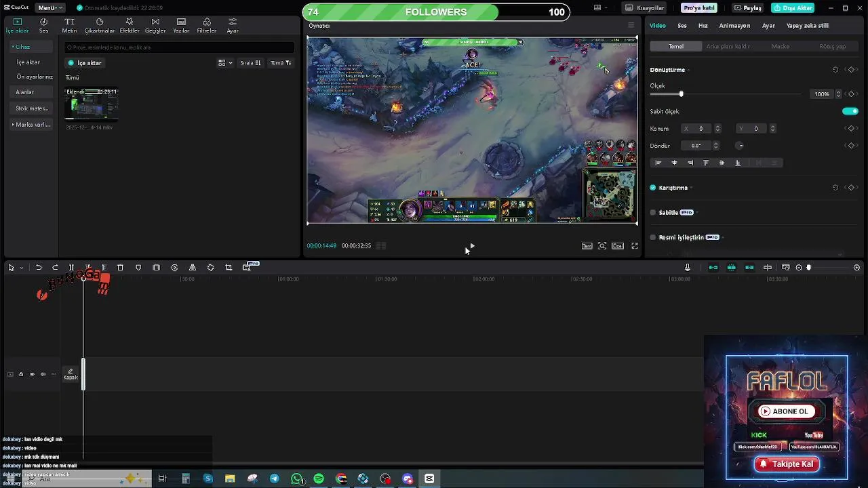The width and height of the screenshot is (868, 488).
Task: Switch to the Hız speed tab
Action: [x=703, y=26]
